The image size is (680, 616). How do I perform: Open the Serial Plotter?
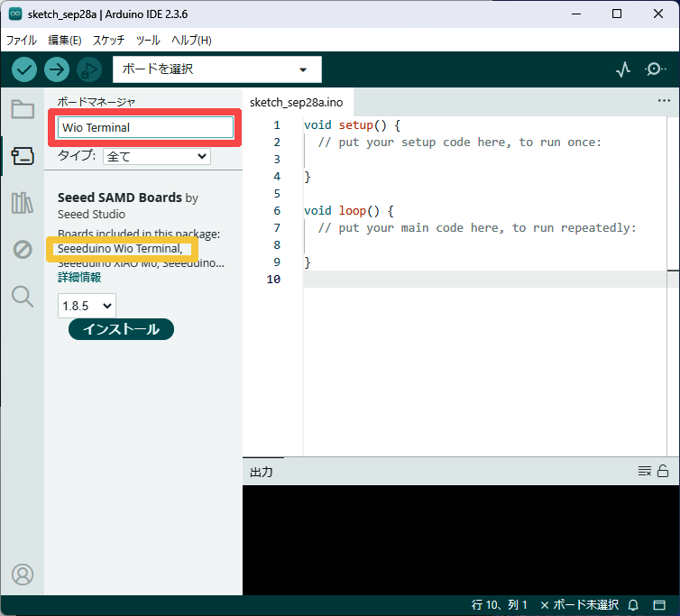click(x=623, y=69)
